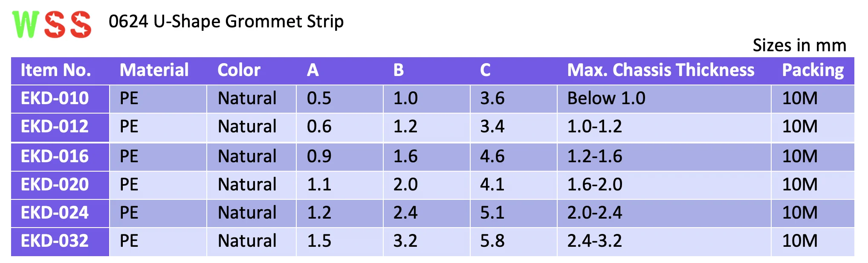Viewport: 868px width, 263px height.
Task: Select the C value 5.8
Action: 492,241
